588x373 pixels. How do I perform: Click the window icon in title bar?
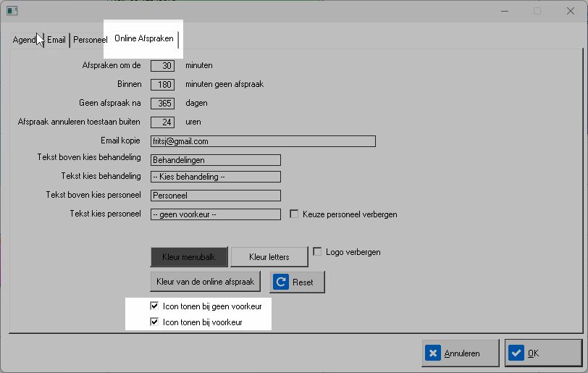(12, 11)
